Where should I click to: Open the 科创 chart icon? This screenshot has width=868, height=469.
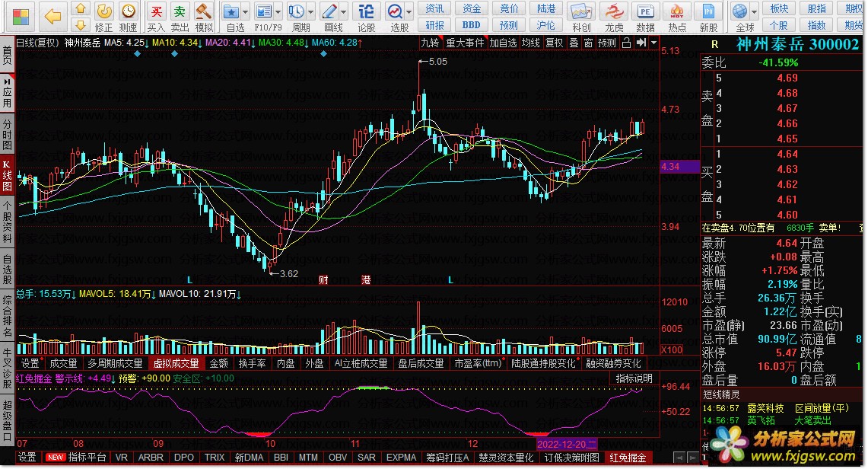point(580,11)
